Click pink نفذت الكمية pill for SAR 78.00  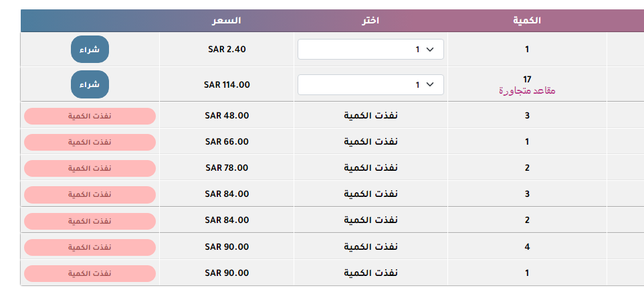(x=90, y=168)
